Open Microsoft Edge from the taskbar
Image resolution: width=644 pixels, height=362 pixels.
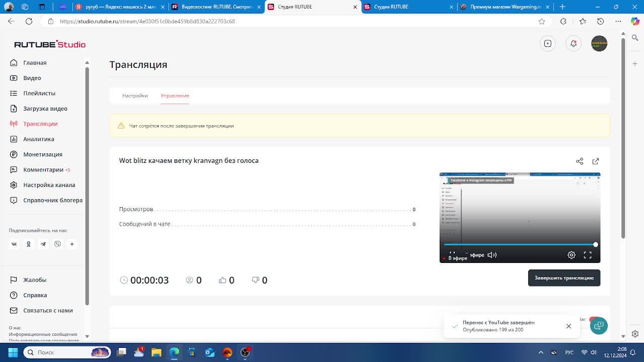pos(174,352)
